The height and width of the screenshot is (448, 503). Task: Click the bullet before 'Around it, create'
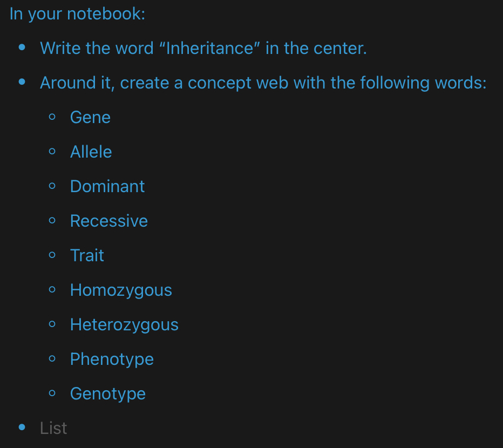pyautogui.click(x=22, y=83)
